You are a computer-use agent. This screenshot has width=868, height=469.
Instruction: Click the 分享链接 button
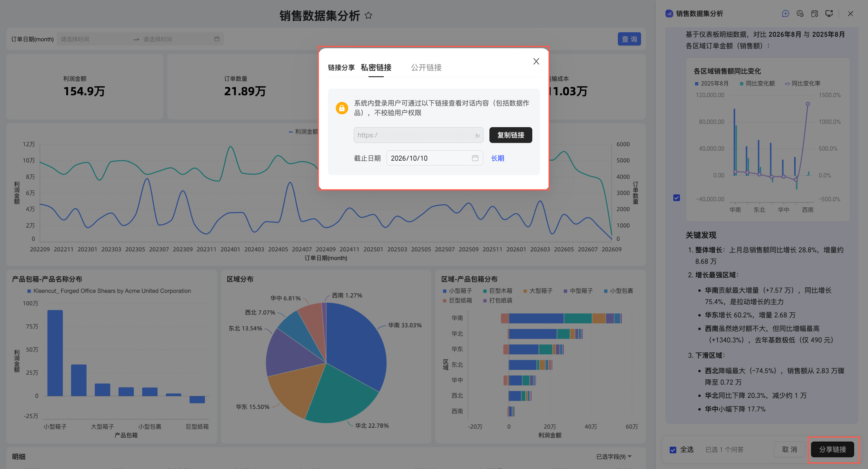point(832,449)
